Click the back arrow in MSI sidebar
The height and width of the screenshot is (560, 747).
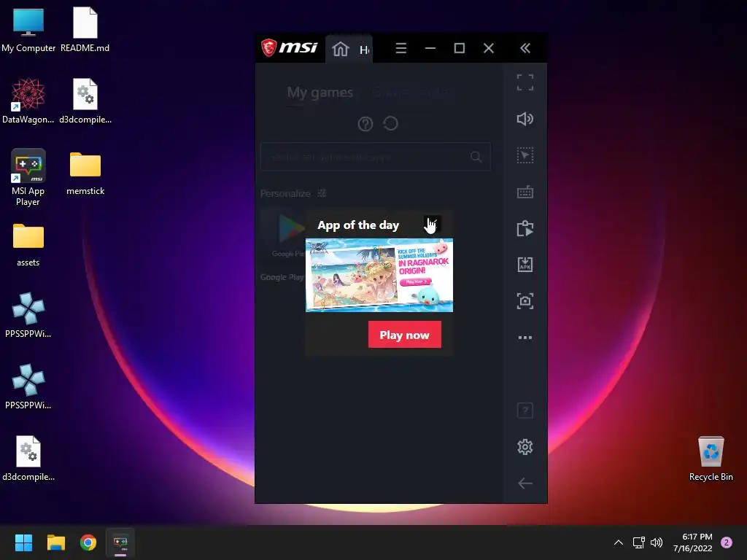(x=525, y=483)
